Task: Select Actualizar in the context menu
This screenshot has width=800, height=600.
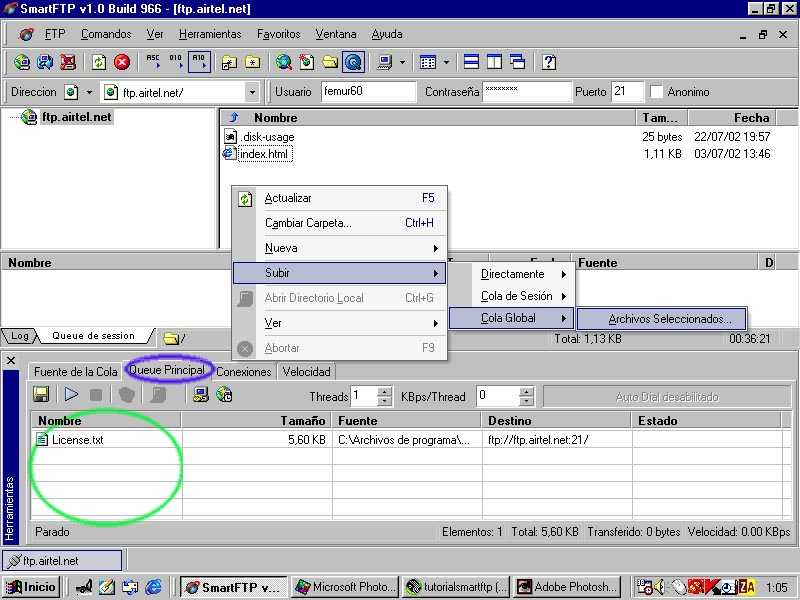Action: coord(288,198)
